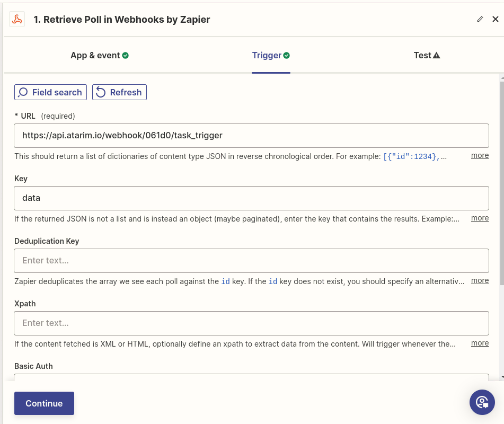This screenshot has width=504, height=424.
Task: Expand 'more' under Key description
Action: [480, 218]
